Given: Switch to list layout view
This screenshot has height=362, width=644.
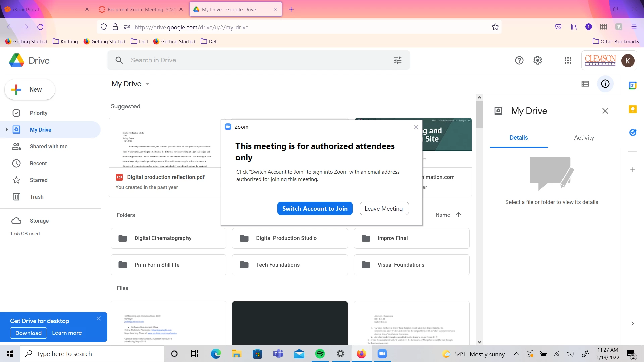Looking at the screenshot, I should tap(585, 84).
